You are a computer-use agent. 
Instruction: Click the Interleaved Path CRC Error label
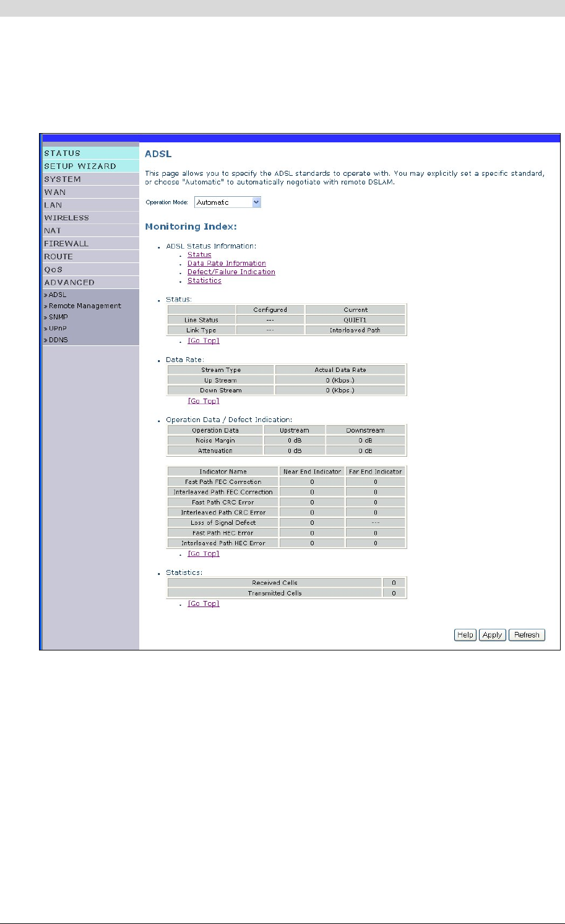(223, 513)
